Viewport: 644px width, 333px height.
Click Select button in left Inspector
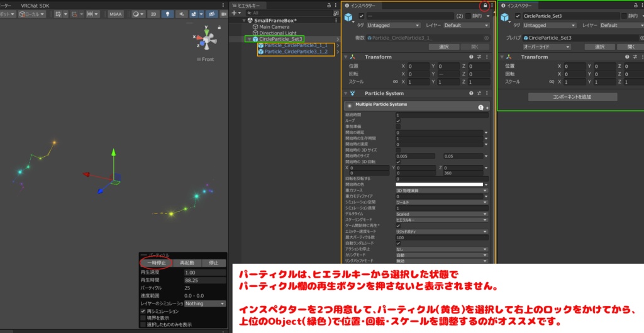(443, 47)
